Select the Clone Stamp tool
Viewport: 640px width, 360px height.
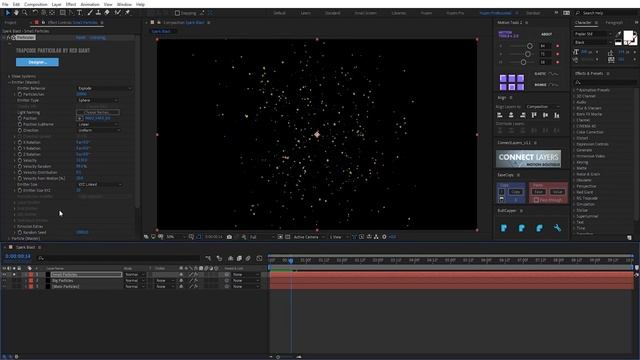[x=98, y=13]
